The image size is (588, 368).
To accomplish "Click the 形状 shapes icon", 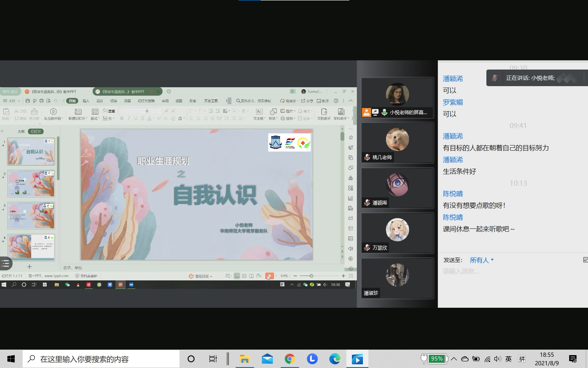I will tap(273, 112).
